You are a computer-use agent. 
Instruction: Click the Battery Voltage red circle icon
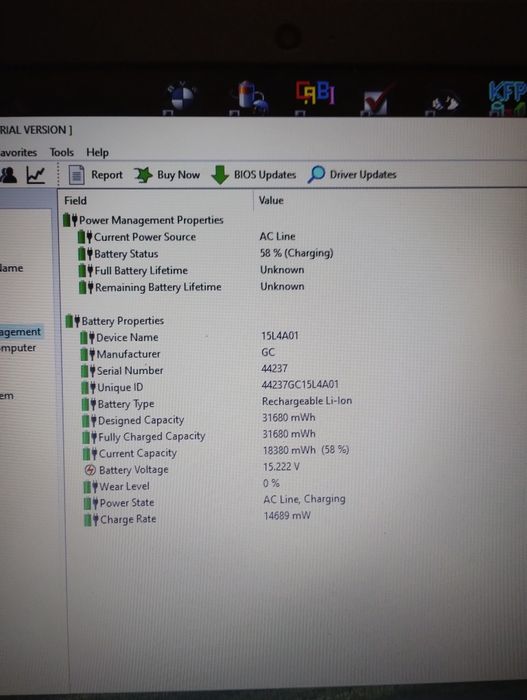[x=90, y=470]
